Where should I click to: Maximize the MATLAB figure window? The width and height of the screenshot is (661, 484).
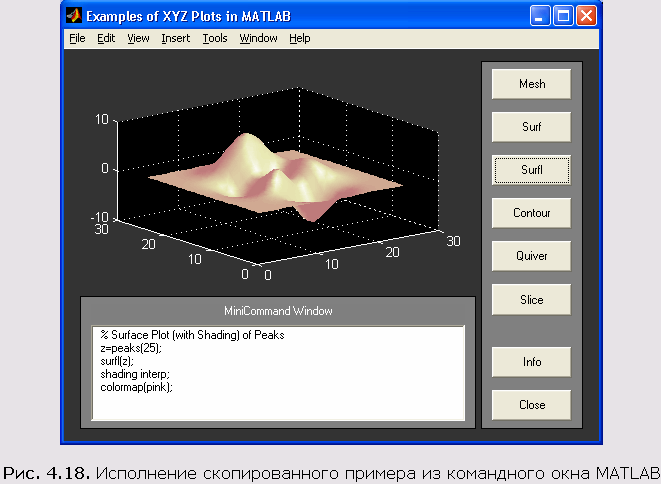tap(563, 16)
